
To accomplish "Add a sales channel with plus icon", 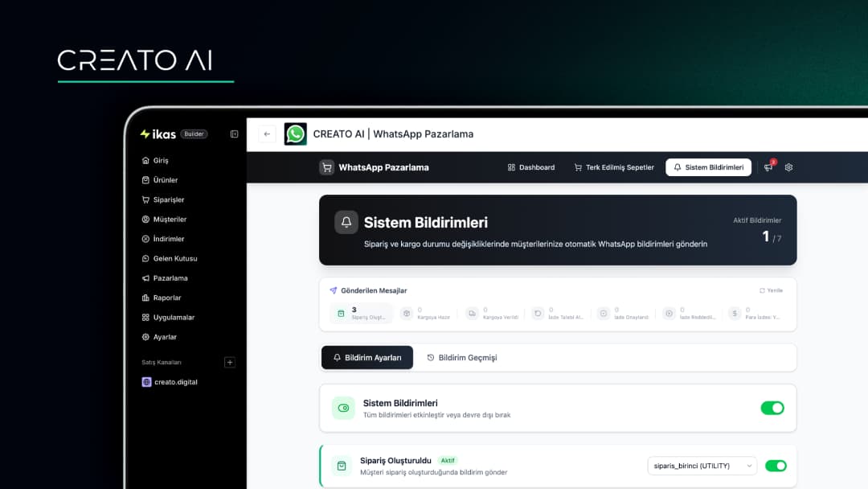I will pos(229,363).
